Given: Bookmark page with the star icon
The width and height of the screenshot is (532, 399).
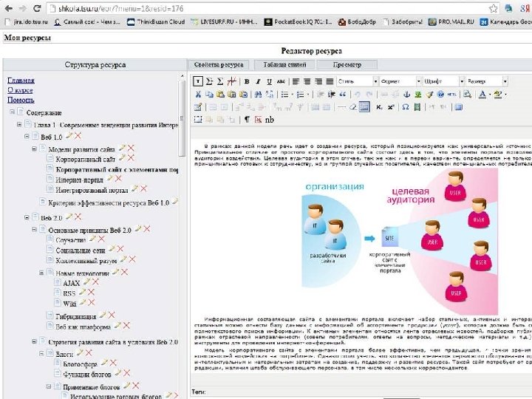Looking at the screenshot, I should point(494,8).
